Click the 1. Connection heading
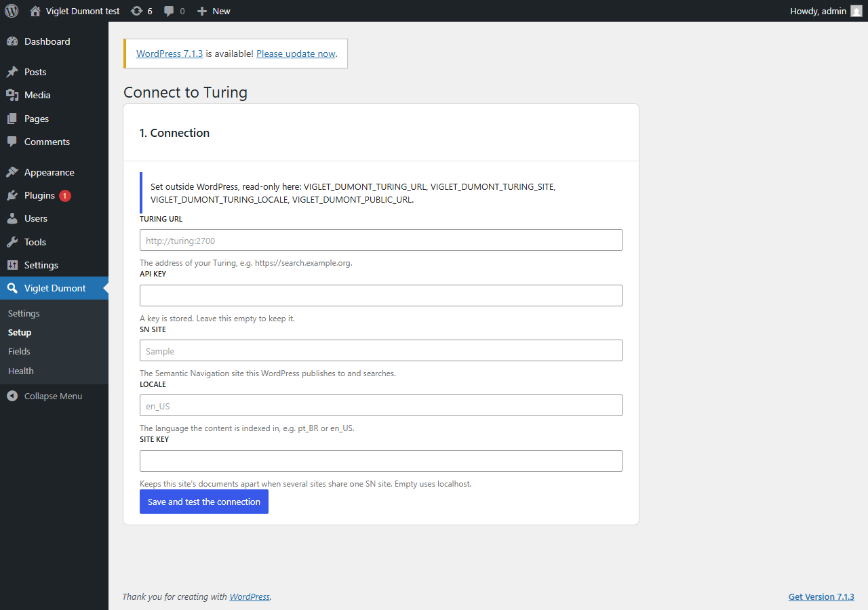 (x=174, y=133)
